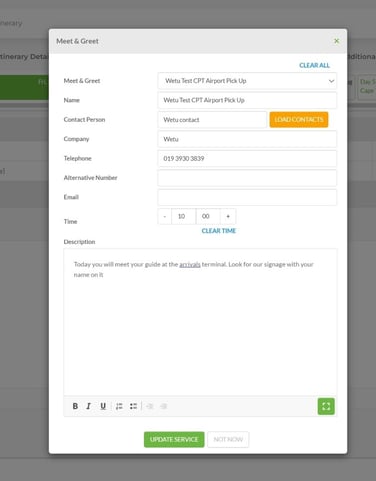Select the hour field showing 10
This screenshot has height=481, width=376.
pyautogui.click(x=184, y=216)
